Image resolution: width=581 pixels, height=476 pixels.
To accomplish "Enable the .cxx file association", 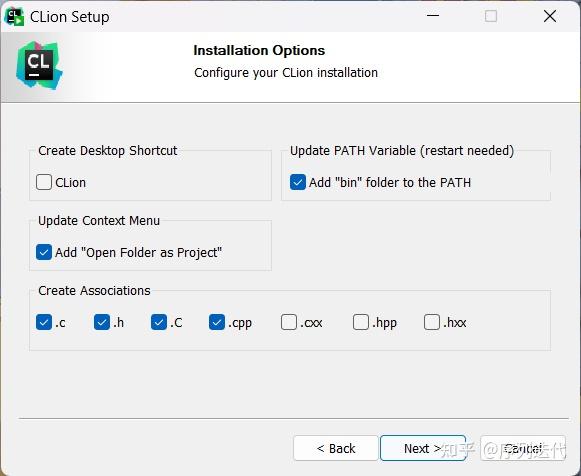I will click(x=289, y=322).
